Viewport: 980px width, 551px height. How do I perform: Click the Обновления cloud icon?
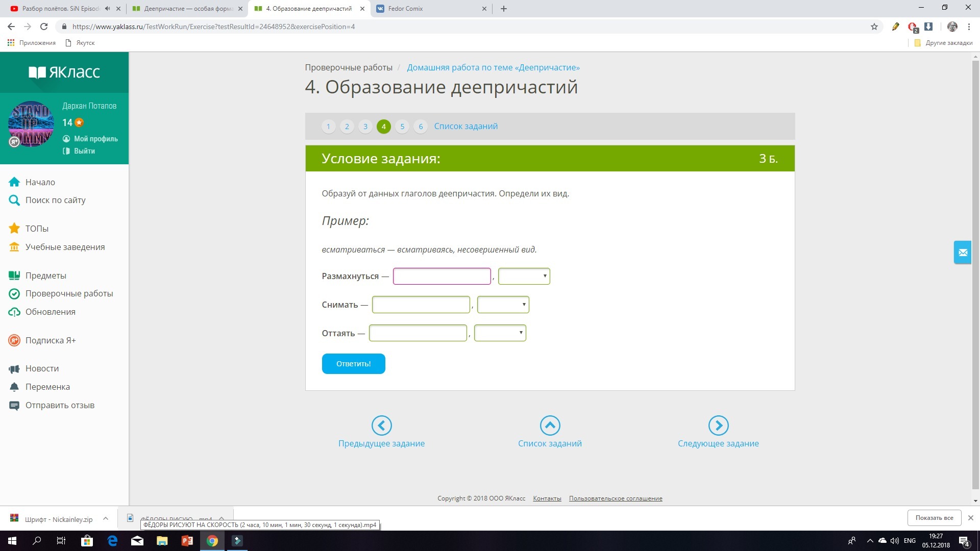[x=14, y=312]
